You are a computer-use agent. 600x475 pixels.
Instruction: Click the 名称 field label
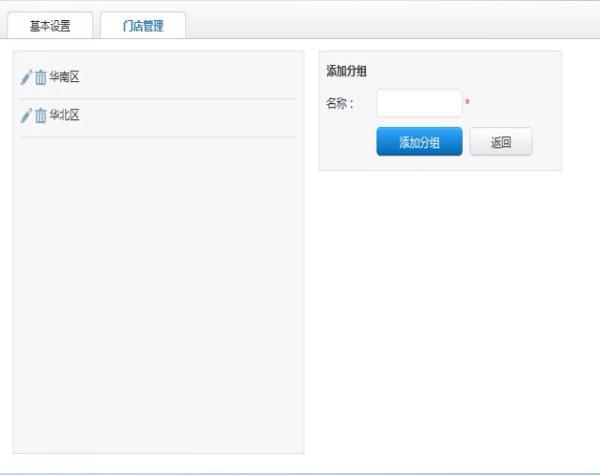(x=340, y=103)
